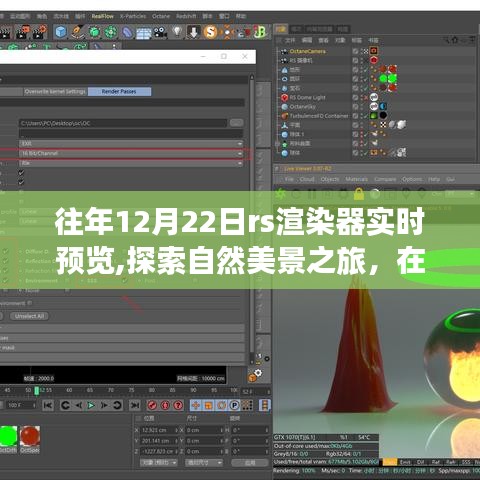The image size is (480, 480).
Task: Toggle the position move key icon
Action: point(196,405)
